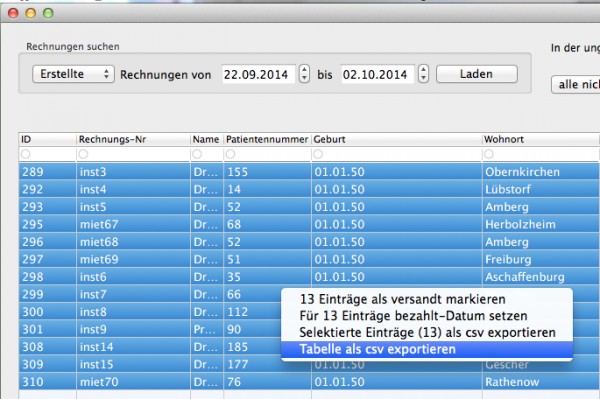This screenshot has width=600, height=399.
Task: Select 'Tabelle als csv exportieren'
Action: tap(427, 349)
